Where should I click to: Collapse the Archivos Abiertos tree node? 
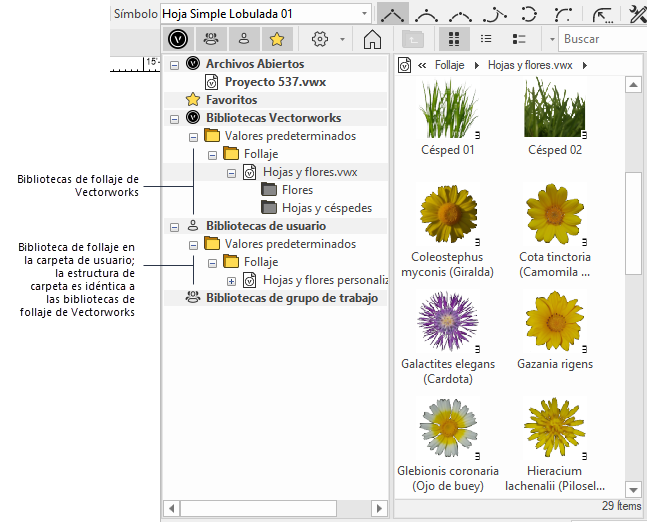[175, 64]
